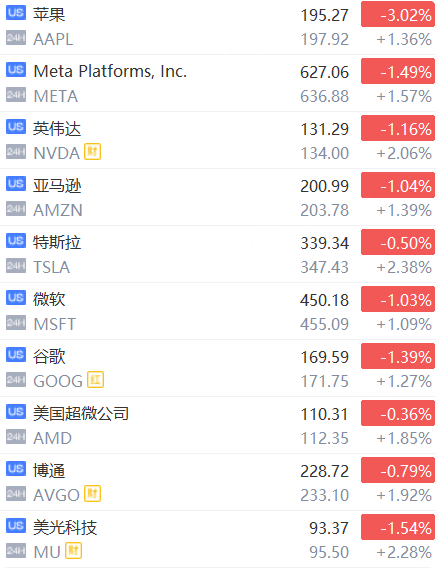
Task: Select the 微软 price 450.18
Action: 324,300
